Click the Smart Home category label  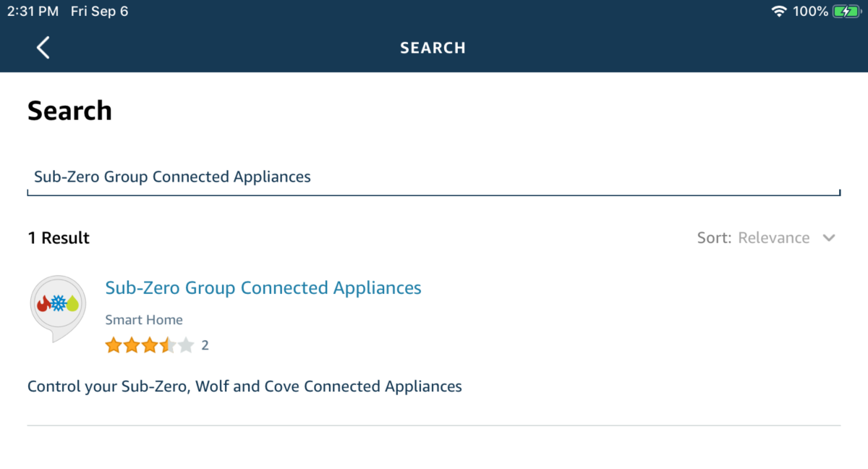144,320
